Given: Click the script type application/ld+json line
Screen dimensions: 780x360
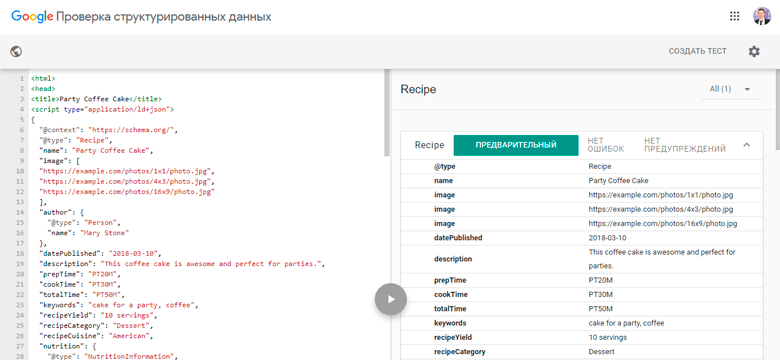Looking at the screenshot, I should click(102, 109).
